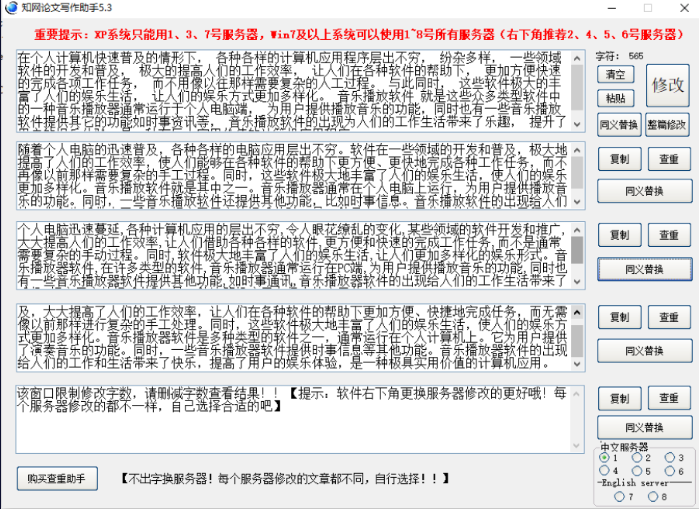Click the 清空 (clear) button
The image size is (699, 509).
615,75
